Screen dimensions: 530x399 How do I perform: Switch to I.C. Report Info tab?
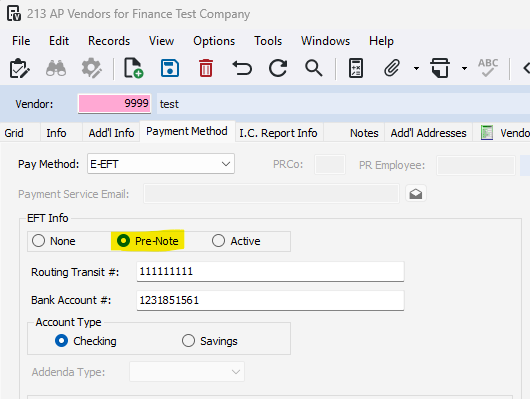coord(278,133)
